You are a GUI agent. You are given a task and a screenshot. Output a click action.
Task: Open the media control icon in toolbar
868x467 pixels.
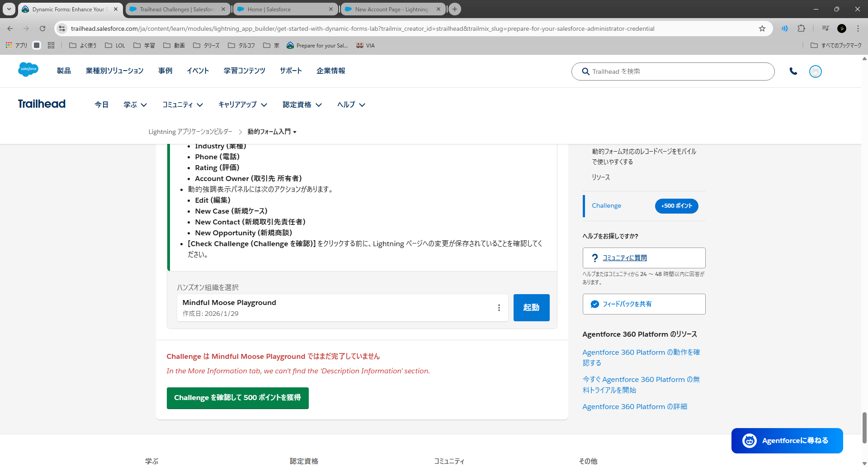pos(825,29)
